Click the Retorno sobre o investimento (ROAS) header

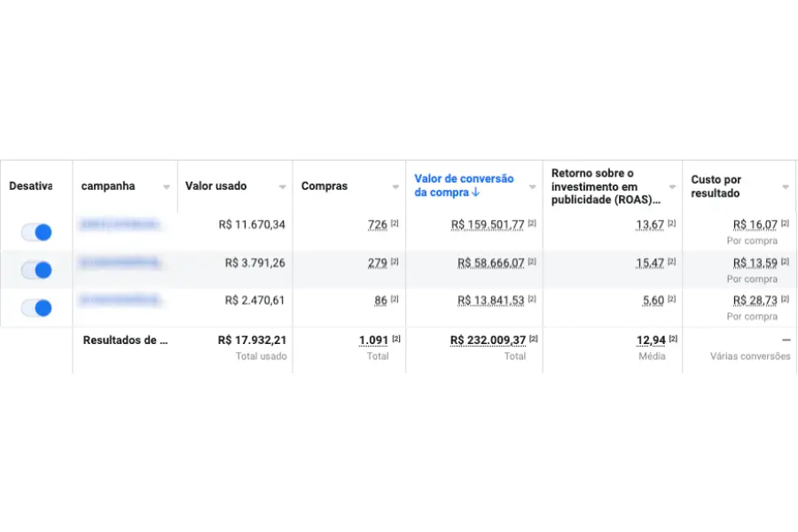coord(606,186)
